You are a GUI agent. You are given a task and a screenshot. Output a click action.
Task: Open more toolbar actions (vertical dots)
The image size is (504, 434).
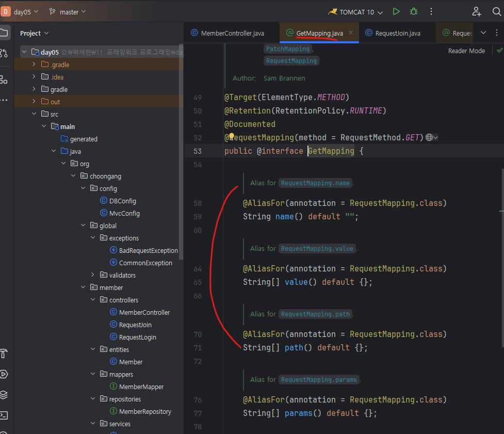point(431,11)
